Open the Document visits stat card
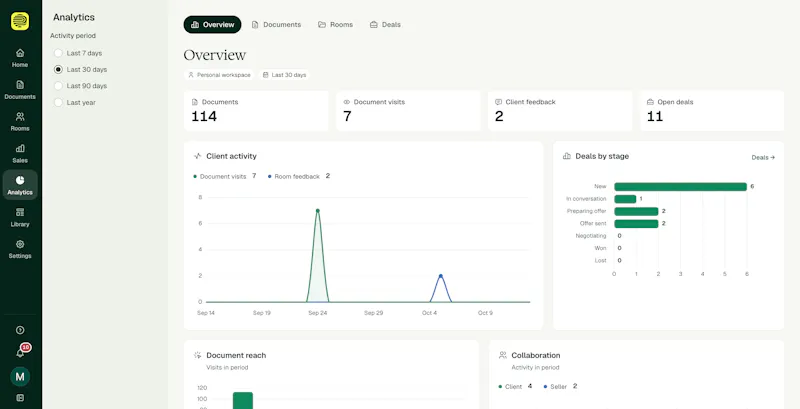 click(408, 111)
